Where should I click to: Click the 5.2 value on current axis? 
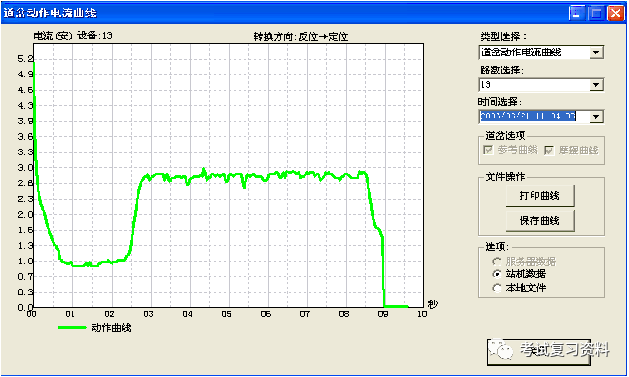pyautogui.click(x=25, y=59)
